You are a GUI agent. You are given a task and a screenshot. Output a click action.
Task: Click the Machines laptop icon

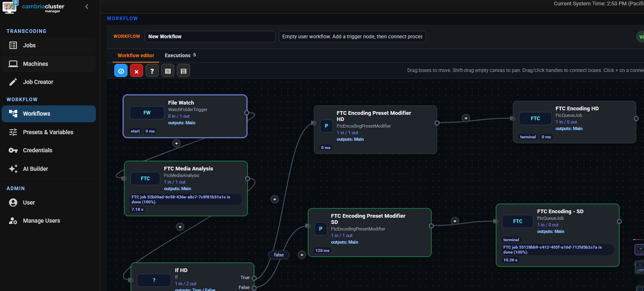[x=13, y=64]
